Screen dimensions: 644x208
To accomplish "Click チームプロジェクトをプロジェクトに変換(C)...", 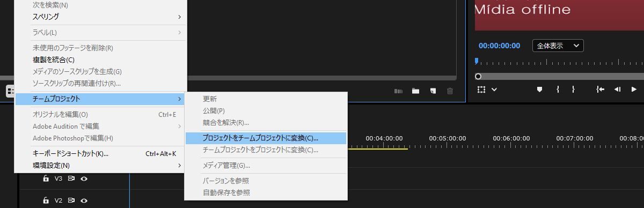I will [x=266, y=150].
